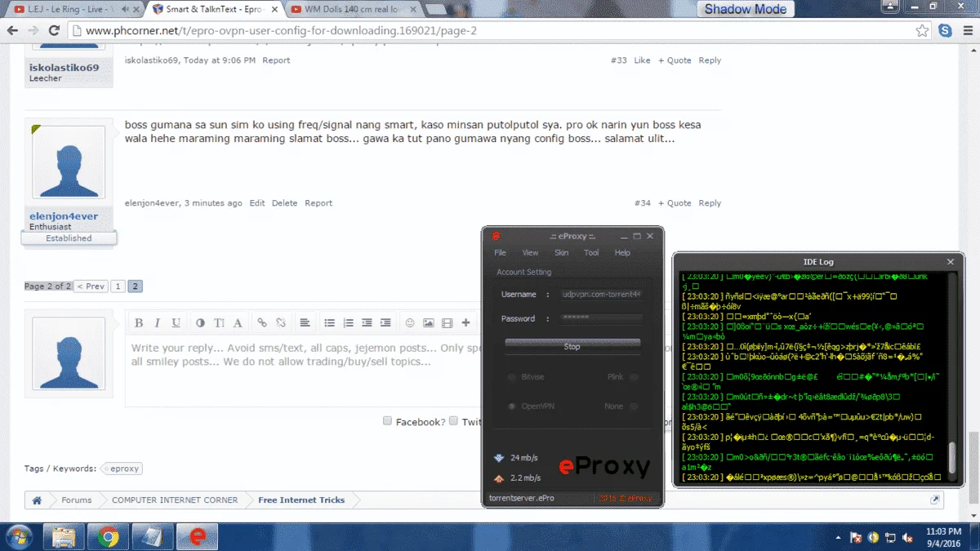Open the Page 2 of 2 page selector
This screenshot has width=980, height=551.
tap(48, 287)
